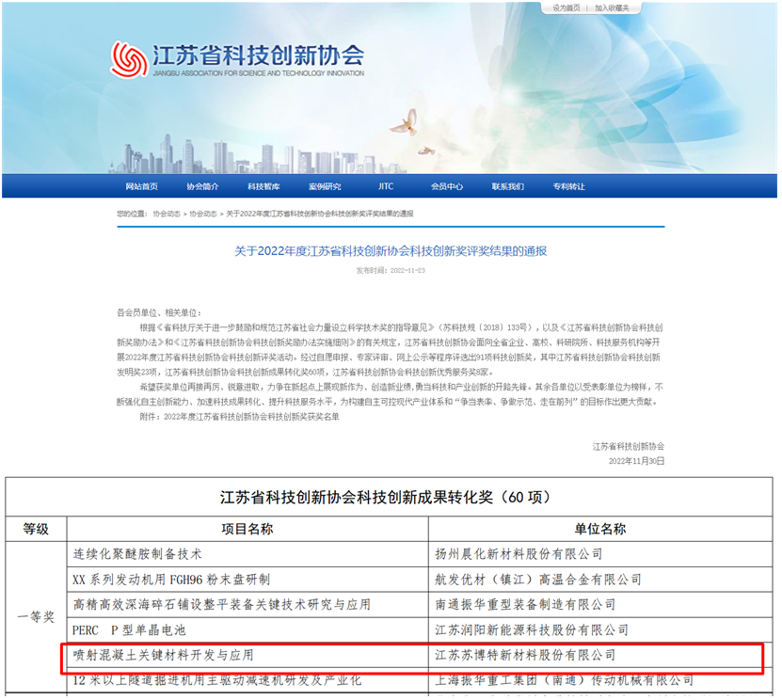Viewport: 782px width, 700px height.
Task: Click the 江苏省科技创新协会 signature line
Action: tap(629, 446)
